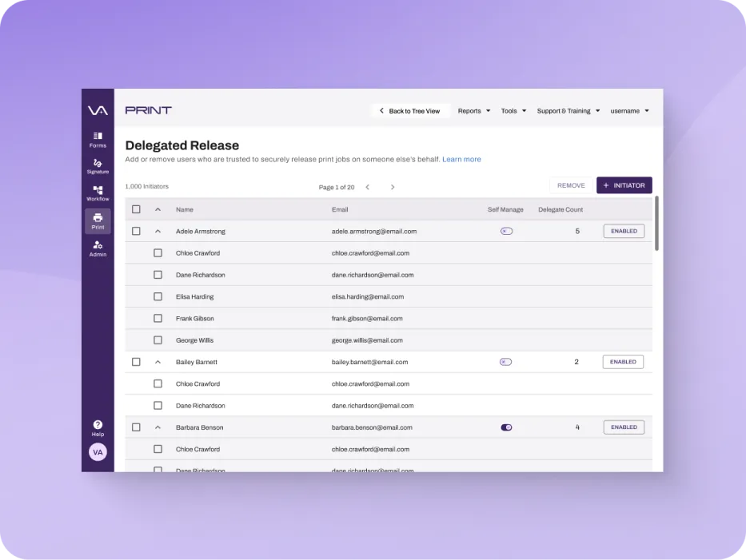The width and height of the screenshot is (746, 560).
Task: Collapse Adele Armstrong's delegate list
Action: [158, 232]
